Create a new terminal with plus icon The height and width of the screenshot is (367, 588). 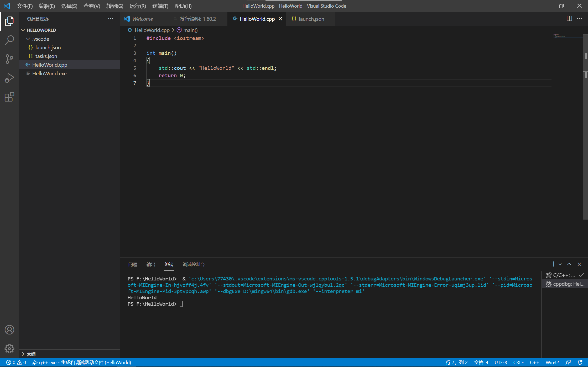[553, 264]
